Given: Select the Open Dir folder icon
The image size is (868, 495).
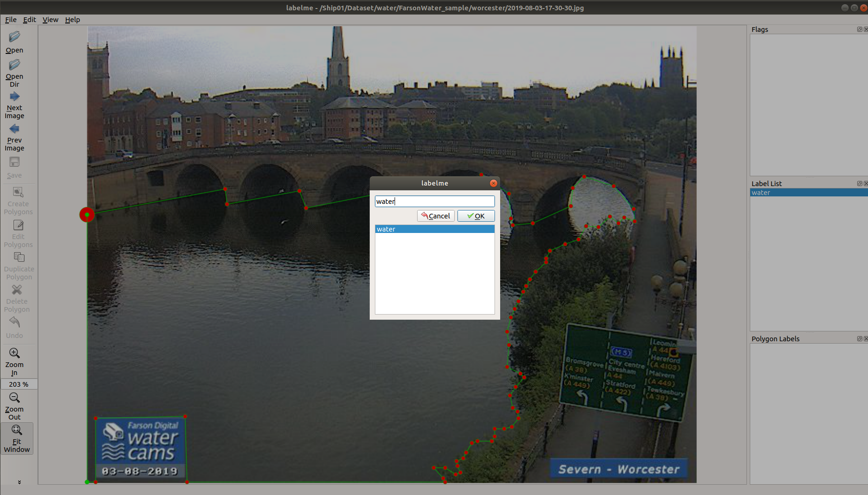Looking at the screenshot, I should click(15, 65).
